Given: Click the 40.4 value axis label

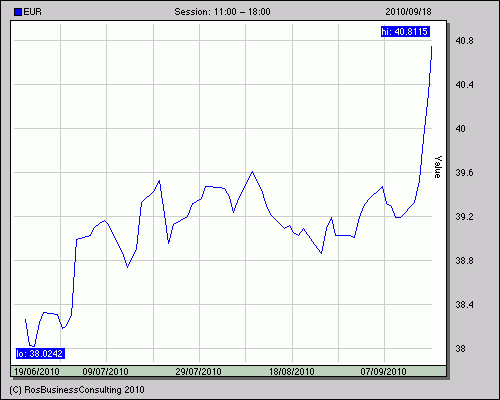Looking at the screenshot, I should coord(464,85).
